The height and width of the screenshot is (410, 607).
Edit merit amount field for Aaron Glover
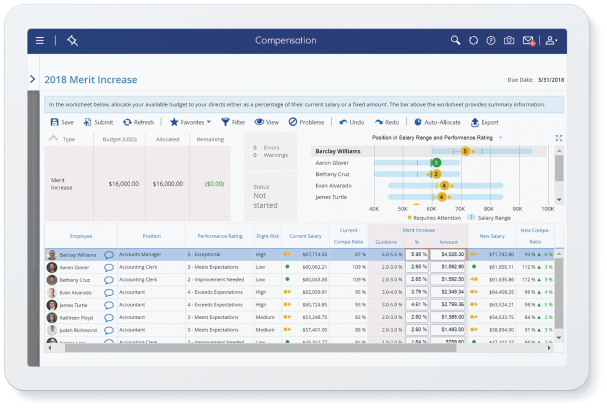tap(449, 268)
